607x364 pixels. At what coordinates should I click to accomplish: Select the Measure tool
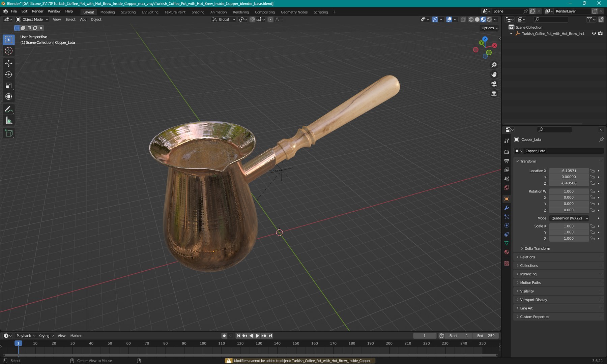coord(9,121)
